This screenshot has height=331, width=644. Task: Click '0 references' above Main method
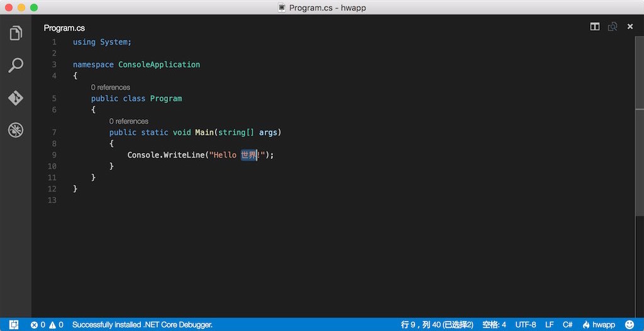click(x=128, y=121)
